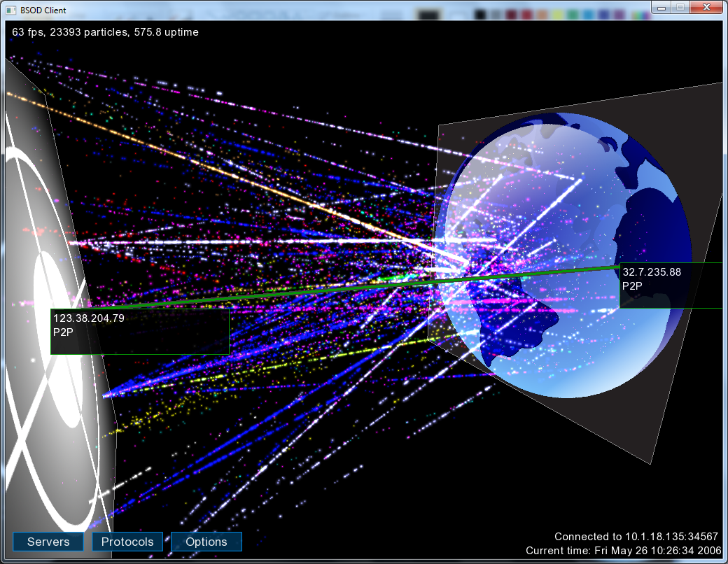Maximize the BSOD Client window
The image size is (728, 564).
tap(680, 7)
